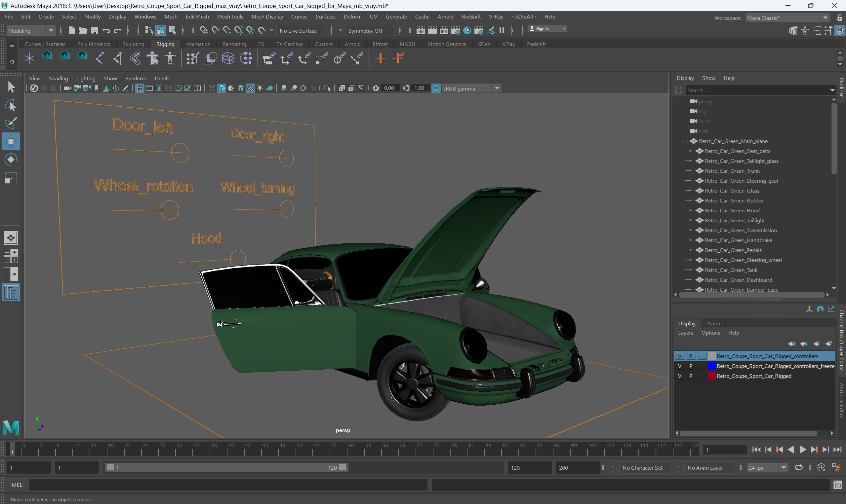Open the Workspace Maya Classic dropdown
This screenshot has width=846, height=504.
[787, 18]
